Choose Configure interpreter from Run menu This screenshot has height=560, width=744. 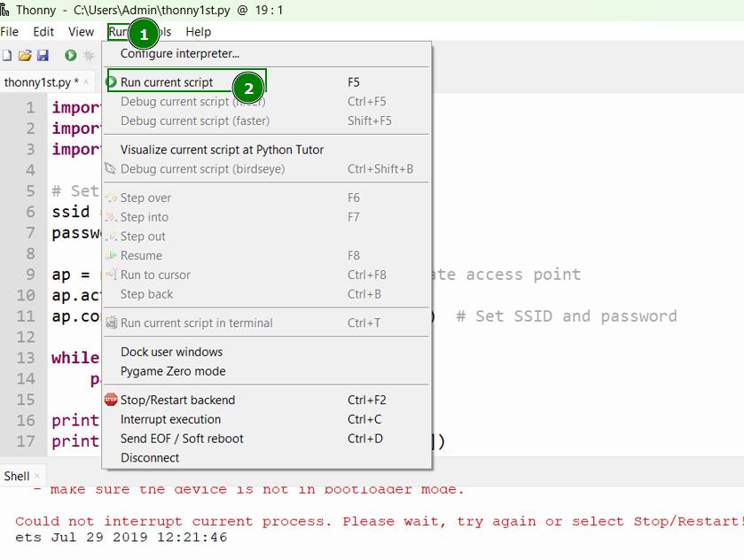point(267,53)
